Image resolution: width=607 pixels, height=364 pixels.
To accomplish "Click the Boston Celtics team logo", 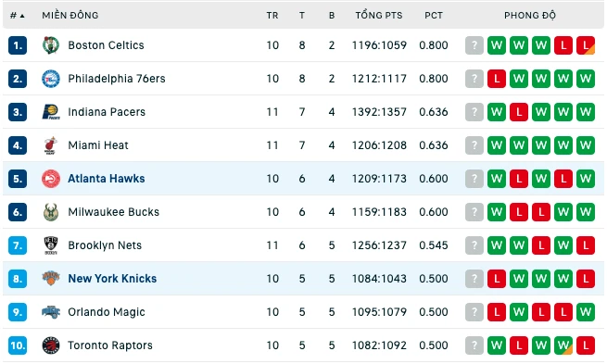I will pos(51,45).
